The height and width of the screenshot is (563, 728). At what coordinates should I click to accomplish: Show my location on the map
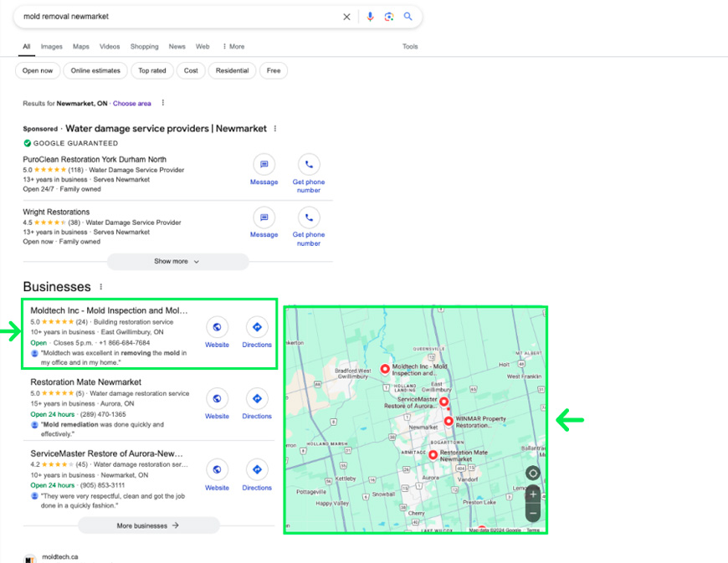(x=533, y=473)
